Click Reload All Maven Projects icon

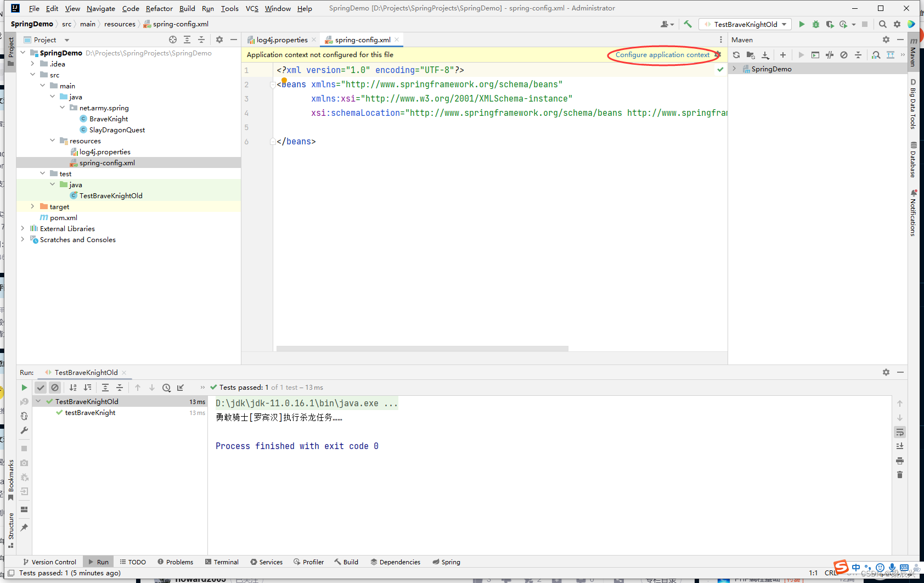point(736,55)
